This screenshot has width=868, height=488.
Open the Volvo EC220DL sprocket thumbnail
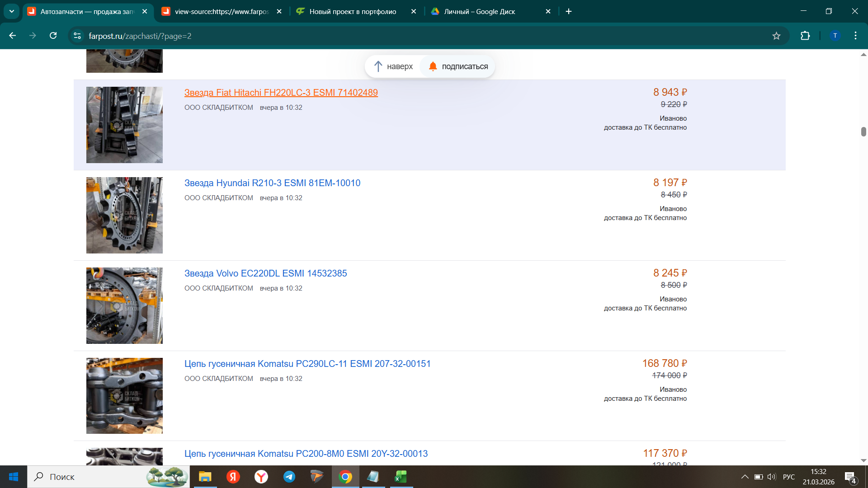[124, 305]
